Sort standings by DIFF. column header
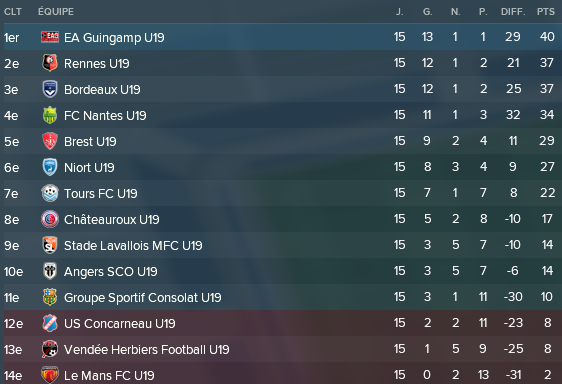The width and height of the screenshot is (562, 384). coord(513,12)
